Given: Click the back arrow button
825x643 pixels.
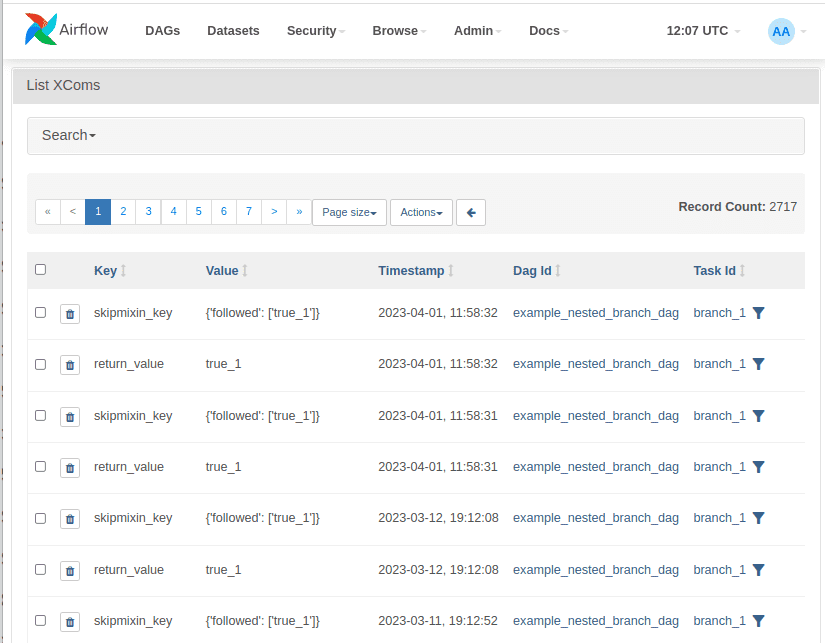Looking at the screenshot, I should point(471,213).
